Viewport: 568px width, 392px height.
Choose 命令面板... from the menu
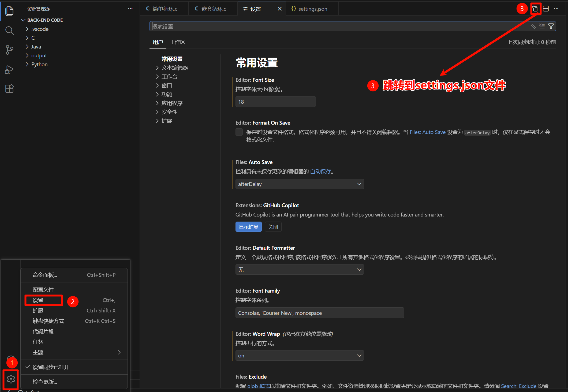(74, 275)
